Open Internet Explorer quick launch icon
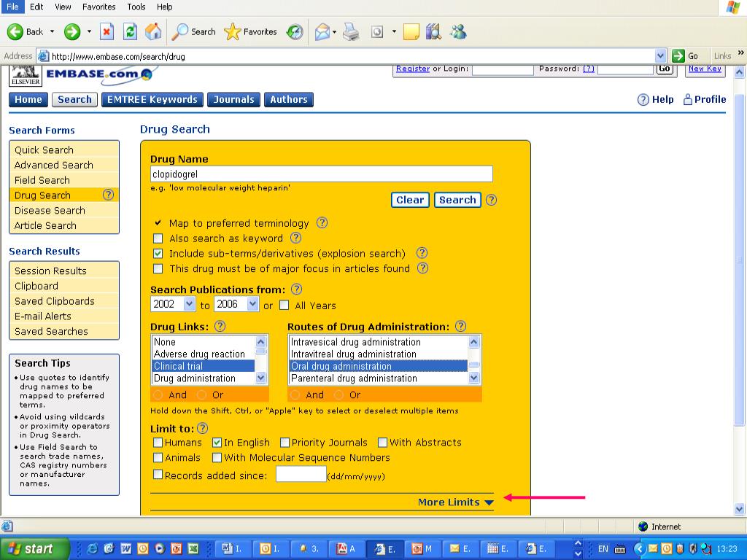Viewport: 747px width, 560px height. click(92, 548)
